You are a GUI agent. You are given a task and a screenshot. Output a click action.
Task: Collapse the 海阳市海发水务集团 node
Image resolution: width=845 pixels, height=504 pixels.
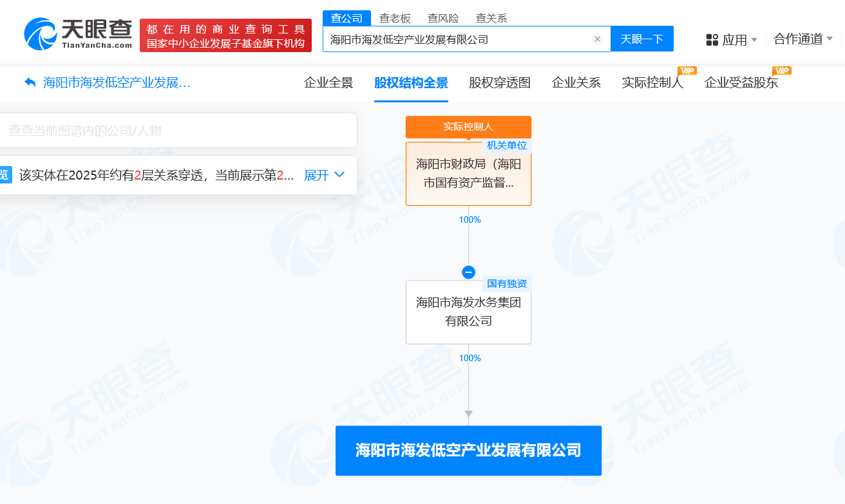pos(468,272)
